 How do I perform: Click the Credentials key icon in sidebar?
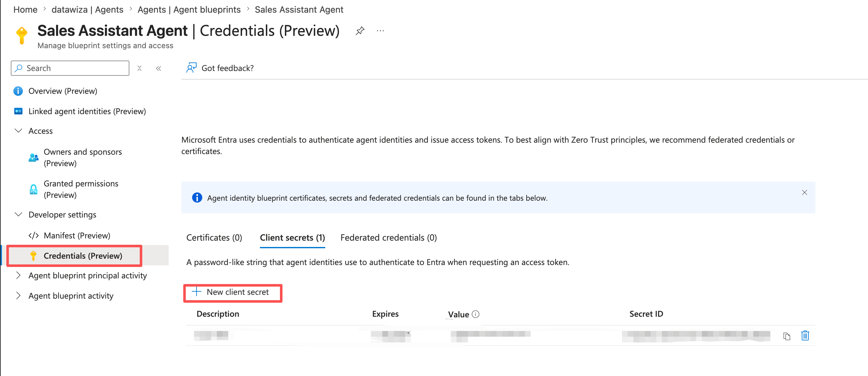[33, 256]
